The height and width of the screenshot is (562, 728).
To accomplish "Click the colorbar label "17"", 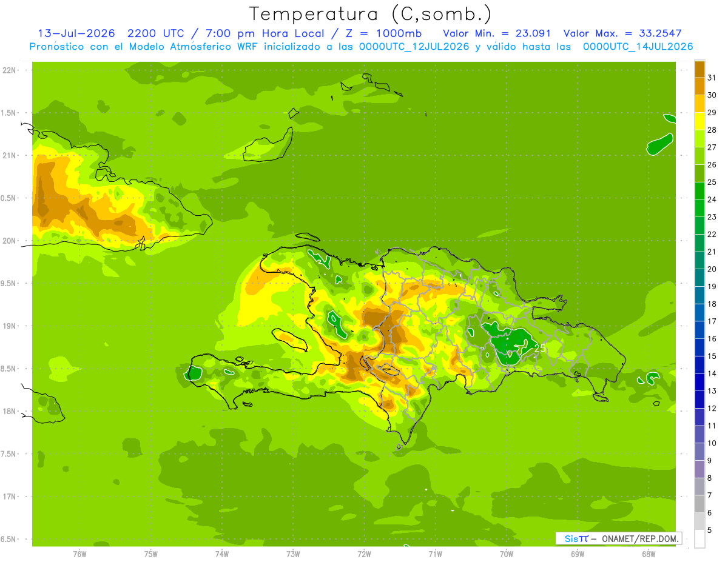I will (712, 321).
